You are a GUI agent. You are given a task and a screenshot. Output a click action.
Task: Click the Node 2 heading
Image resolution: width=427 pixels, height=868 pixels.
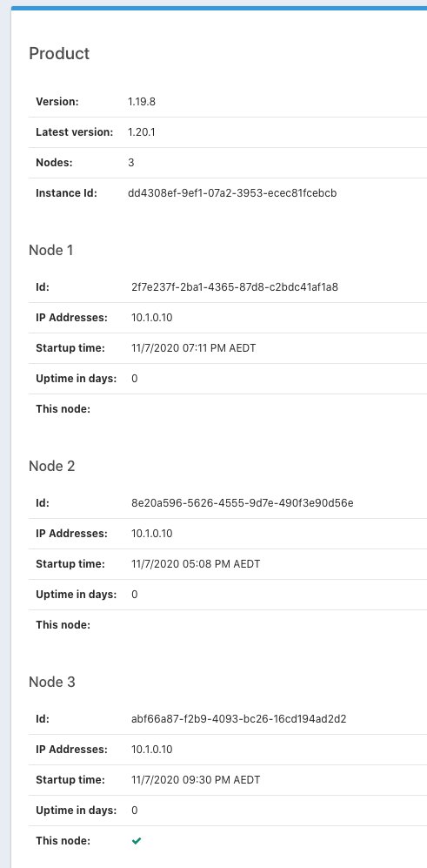tap(51, 466)
